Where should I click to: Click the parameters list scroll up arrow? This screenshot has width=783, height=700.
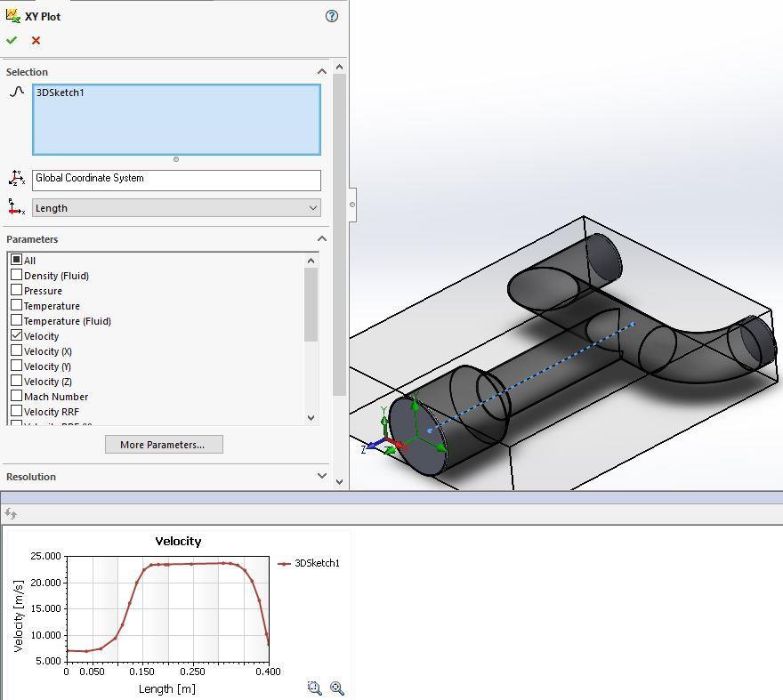(x=311, y=261)
